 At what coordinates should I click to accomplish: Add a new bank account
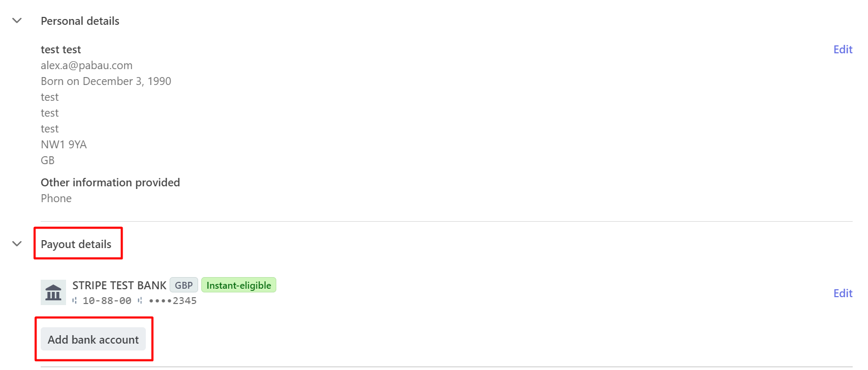(93, 339)
